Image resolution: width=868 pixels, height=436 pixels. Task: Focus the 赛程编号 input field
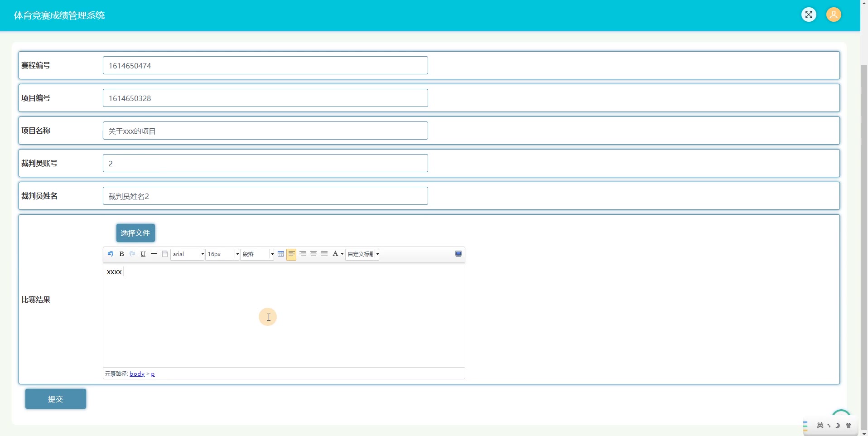click(265, 65)
